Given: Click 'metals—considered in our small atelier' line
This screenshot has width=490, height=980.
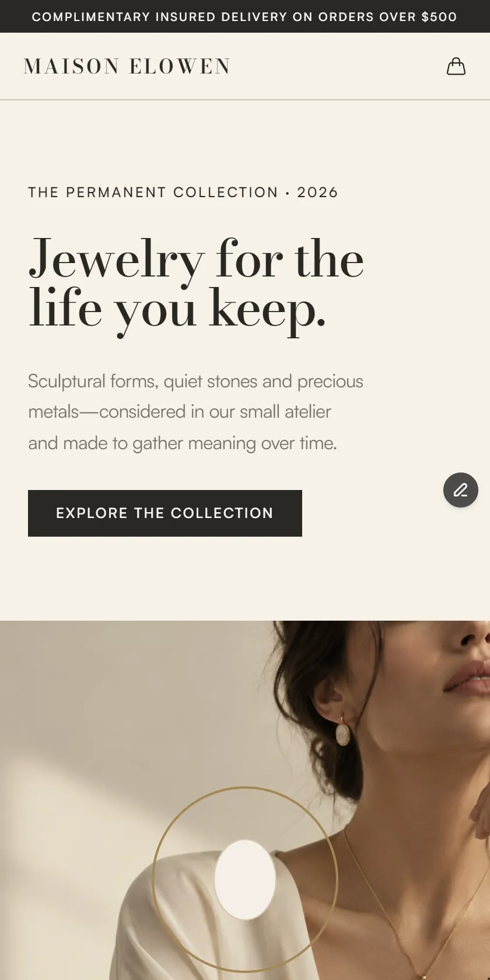Looking at the screenshot, I should [x=180, y=412].
